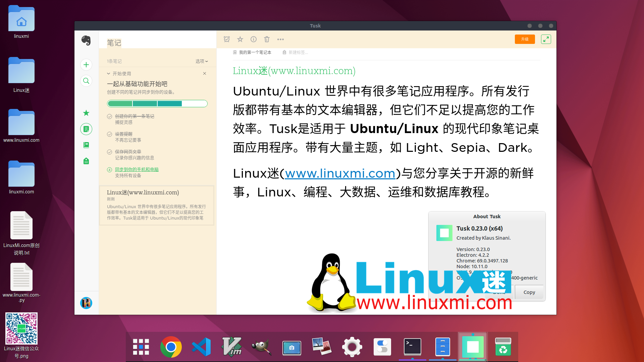Add note to shortcuts with star icon

(x=240, y=39)
